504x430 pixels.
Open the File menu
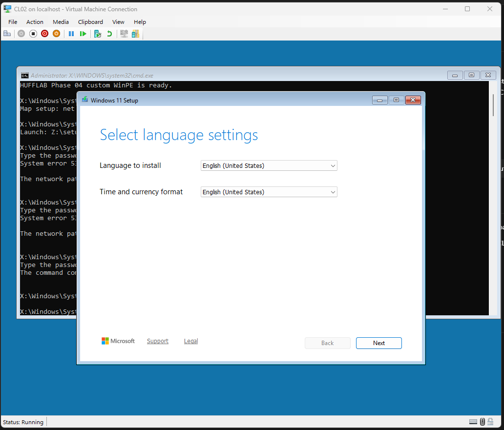click(x=13, y=22)
